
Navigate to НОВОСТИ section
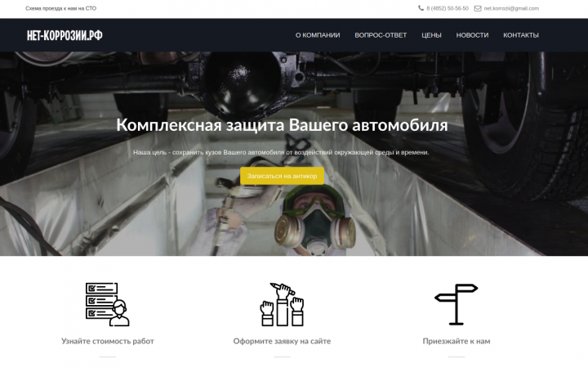point(472,35)
